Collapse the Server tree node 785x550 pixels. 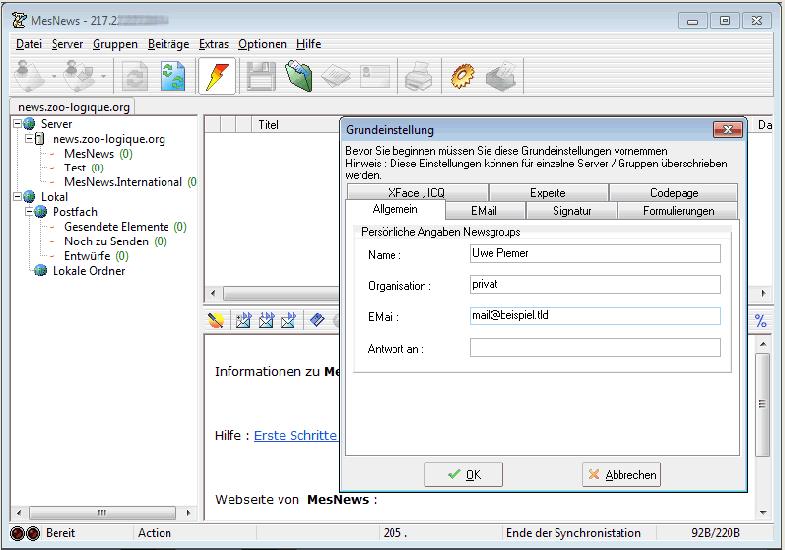pyautogui.click(x=16, y=124)
